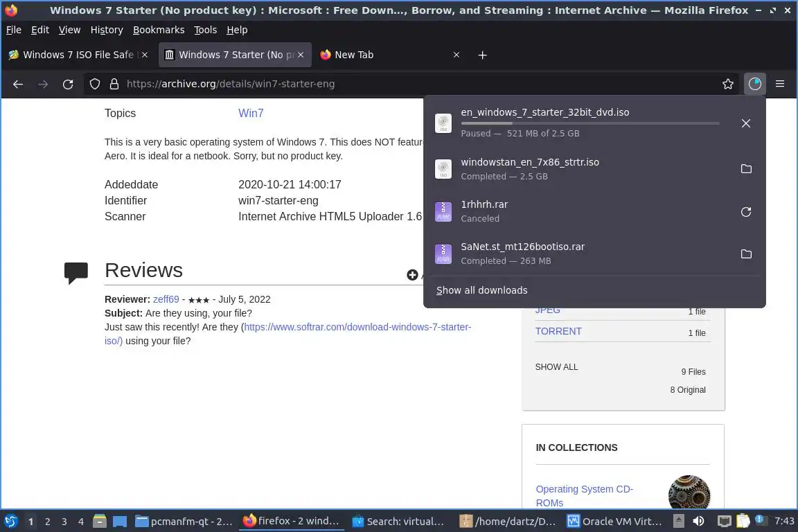Screen dimensions: 798x532
Task: Open reviewer zeff69 profile link
Action: [x=166, y=299]
